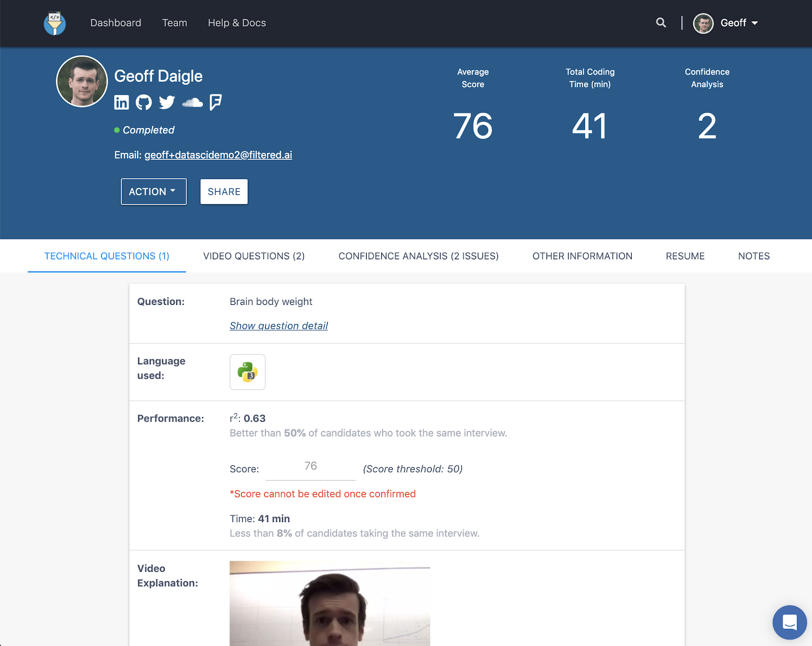Open candidate's Twitter profile icon

tap(167, 103)
